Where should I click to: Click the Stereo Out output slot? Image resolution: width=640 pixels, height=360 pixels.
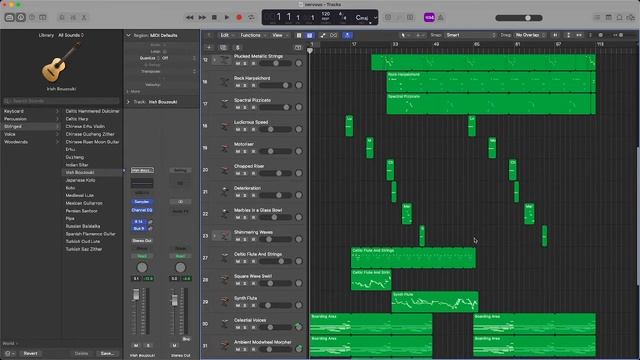pyautogui.click(x=142, y=241)
